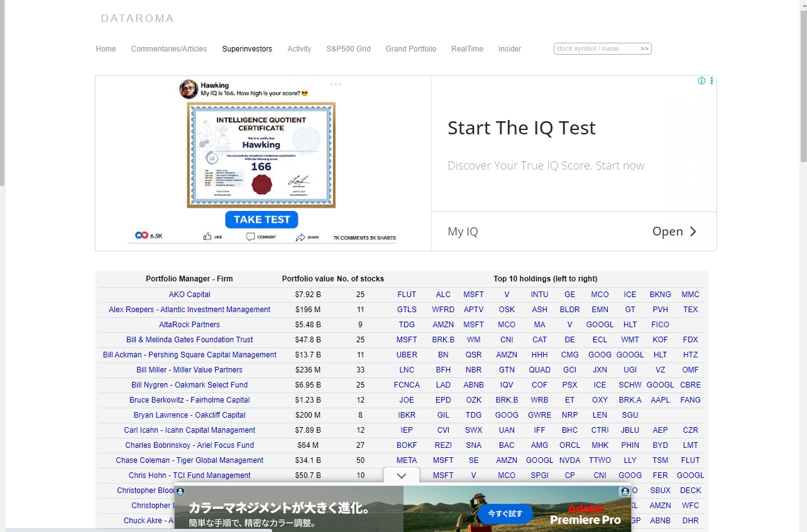The width and height of the screenshot is (807, 532).
Task: Click the IQ certificate image
Action: (x=261, y=155)
